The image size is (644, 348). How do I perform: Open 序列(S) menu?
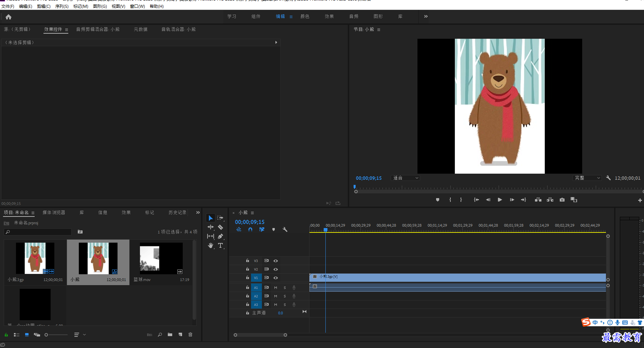point(62,6)
